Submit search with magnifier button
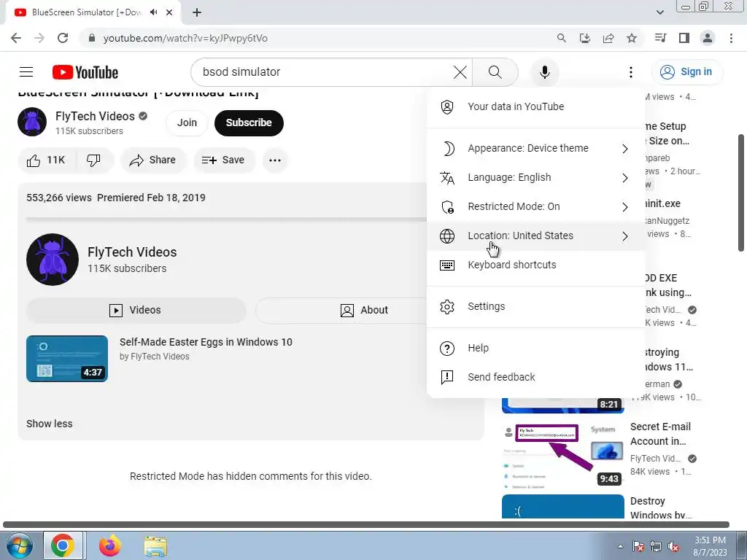Image resolution: width=747 pixels, height=560 pixels. [495, 72]
